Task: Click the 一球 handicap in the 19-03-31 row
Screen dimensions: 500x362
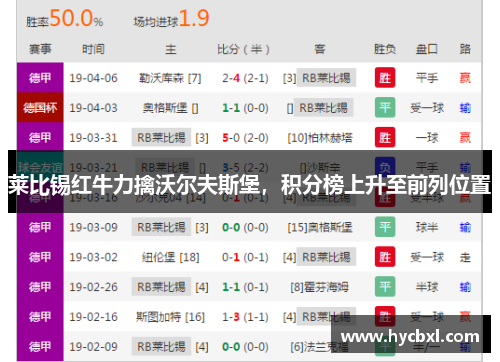Action: (x=427, y=138)
